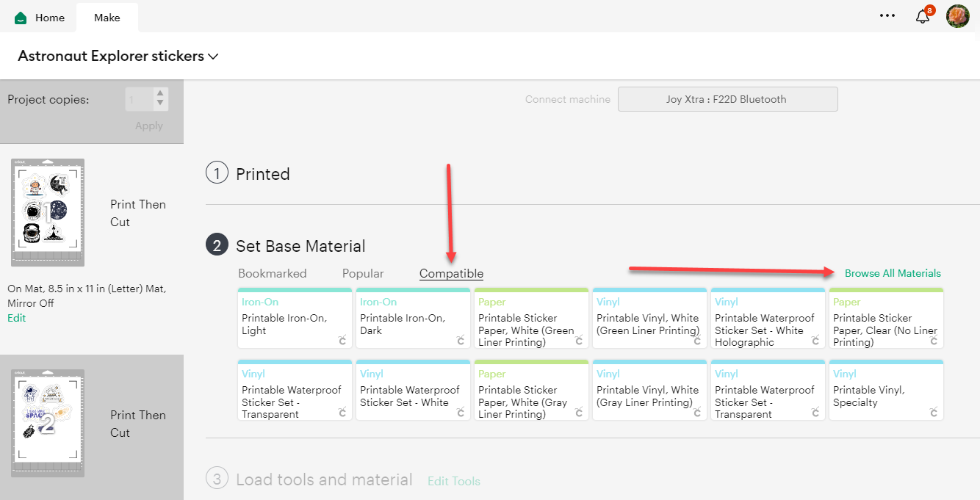Click the green Home house icon
Screen dimensions: 980x500
click(22, 16)
